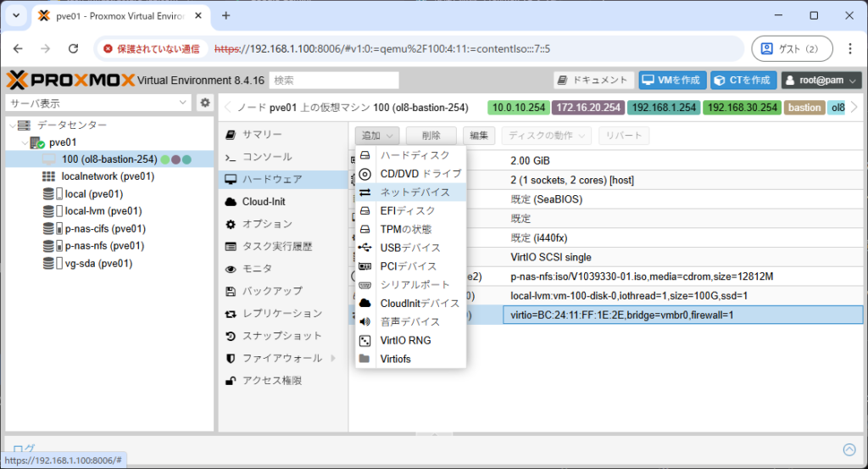Click the snapshot history icon in side menu
Screen dimensions: 868x469
coord(231,336)
